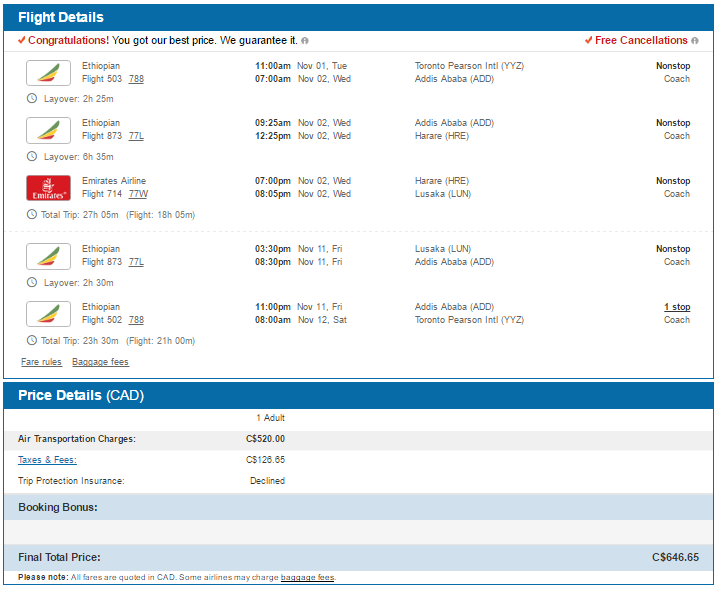Click the red checkmark before Congratulations
The image size is (719, 590).
22,40
